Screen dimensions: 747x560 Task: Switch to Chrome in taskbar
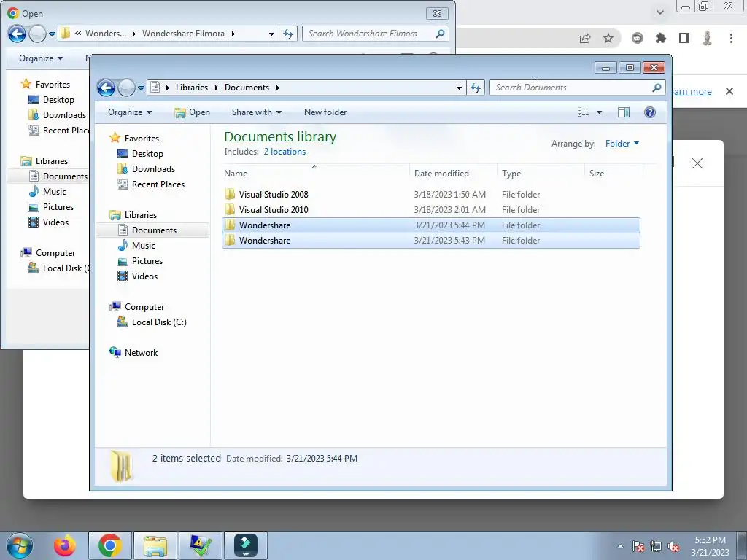[110, 545]
